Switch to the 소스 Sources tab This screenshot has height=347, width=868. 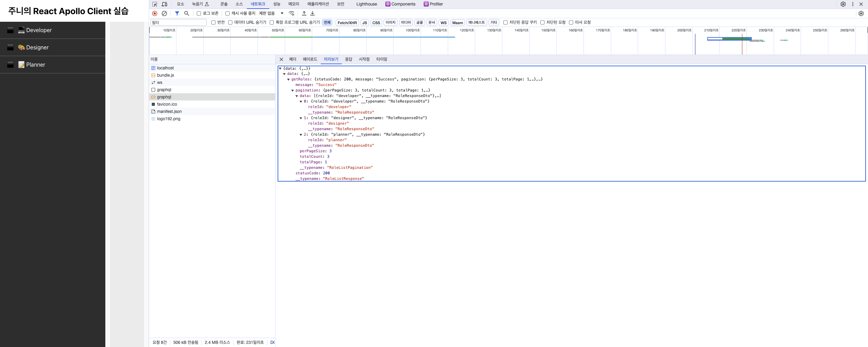point(239,4)
